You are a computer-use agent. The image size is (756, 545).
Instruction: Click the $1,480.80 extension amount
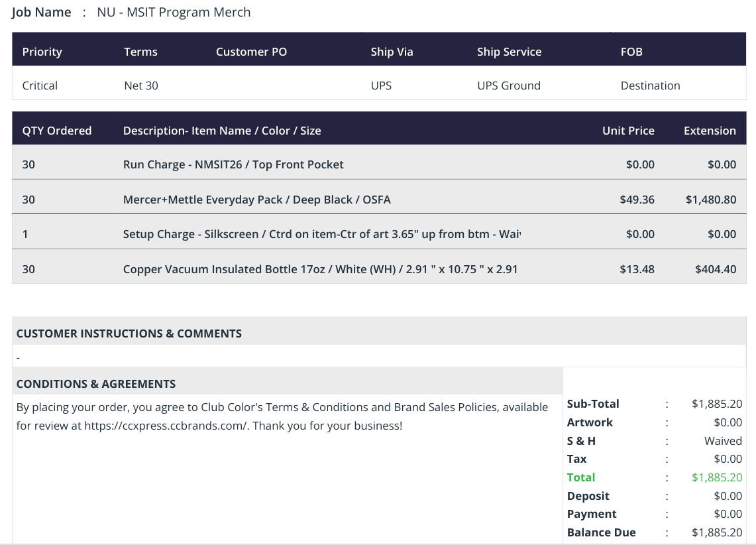pyautogui.click(x=711, y=200)
